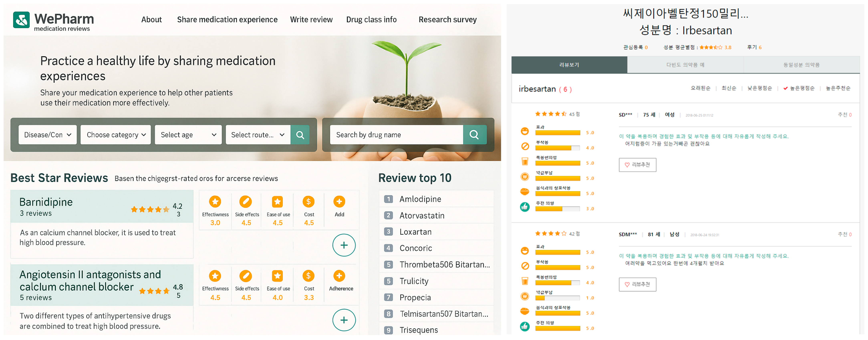
Task: Click the green thumbs-up icon in first review
Action: [525, 207]
